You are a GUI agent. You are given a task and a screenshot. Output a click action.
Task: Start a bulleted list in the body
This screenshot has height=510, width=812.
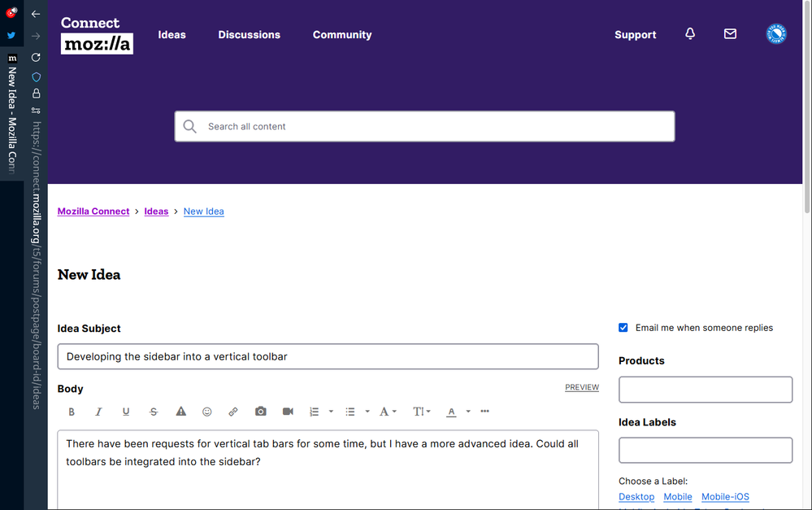point(350,412)
